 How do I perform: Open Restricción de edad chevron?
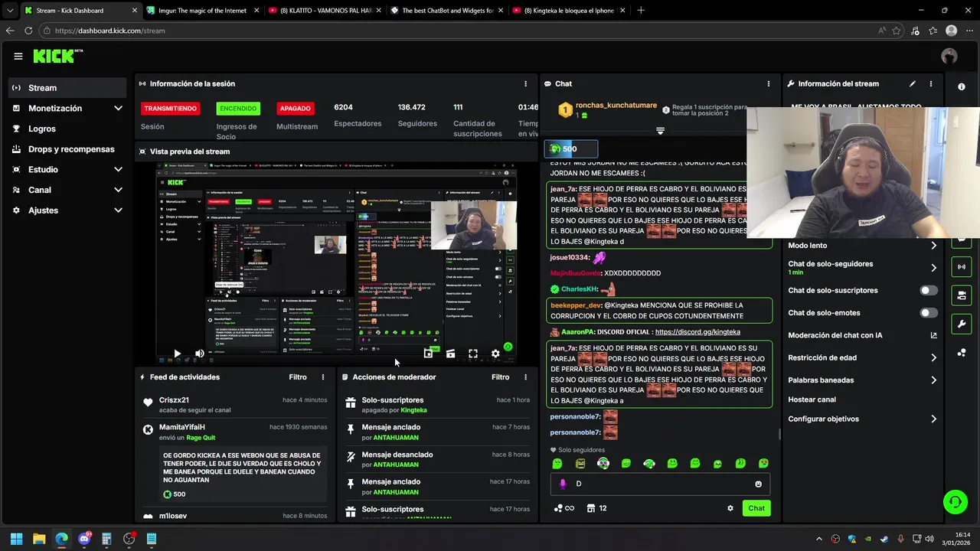coord(933,357)
